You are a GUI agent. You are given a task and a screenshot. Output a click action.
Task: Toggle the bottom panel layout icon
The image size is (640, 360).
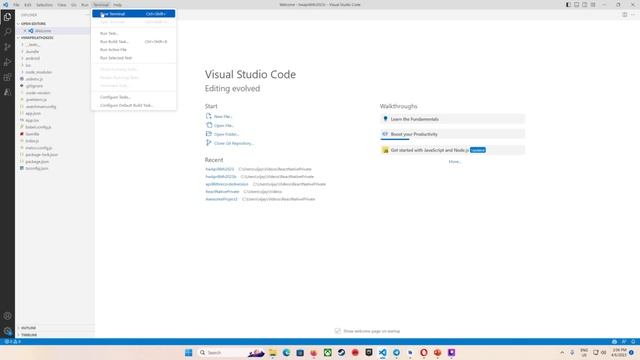coord(576,4)
